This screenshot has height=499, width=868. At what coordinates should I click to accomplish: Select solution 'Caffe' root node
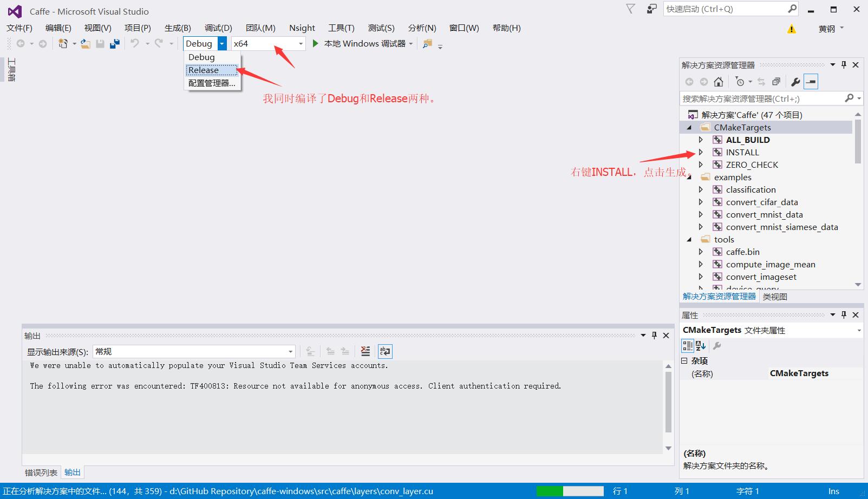(752, 115)
